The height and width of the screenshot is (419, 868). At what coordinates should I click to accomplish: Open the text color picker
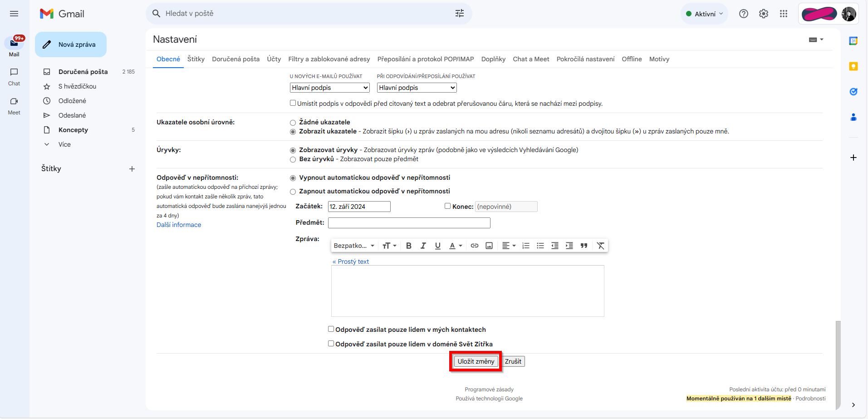tap(455, 246)
